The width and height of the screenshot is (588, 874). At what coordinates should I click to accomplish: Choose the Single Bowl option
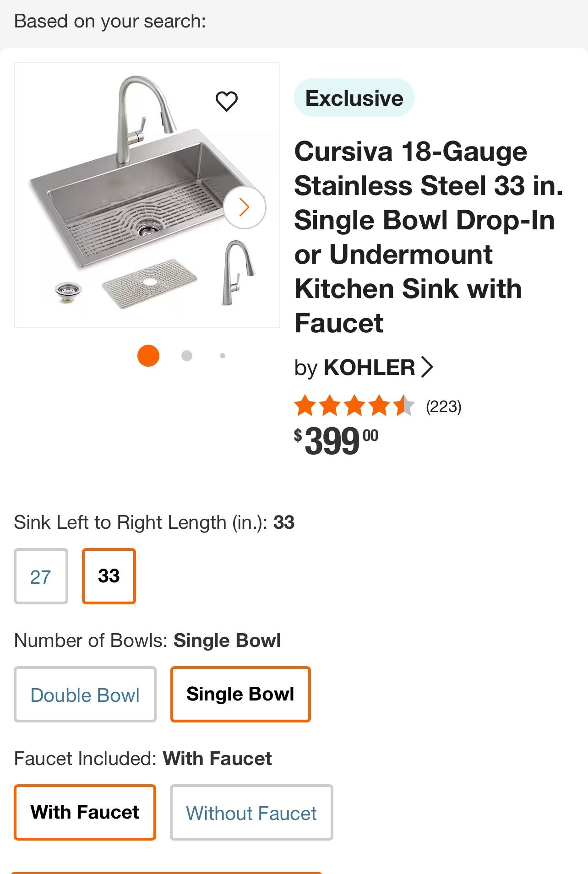point(240,694)
